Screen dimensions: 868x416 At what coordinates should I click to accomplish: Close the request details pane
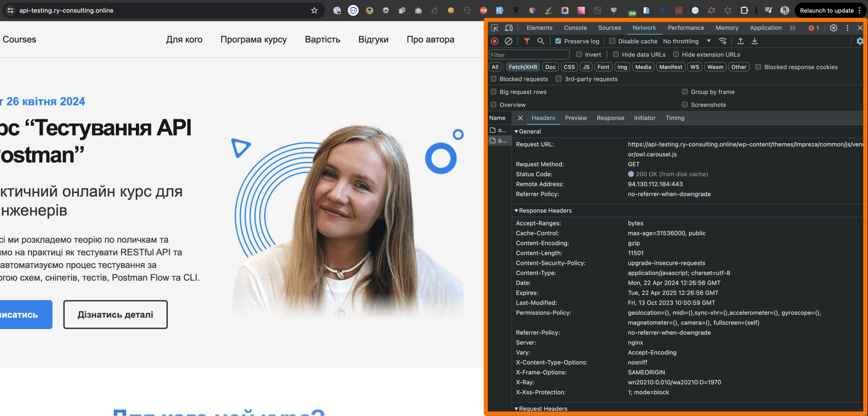[520, 118]
